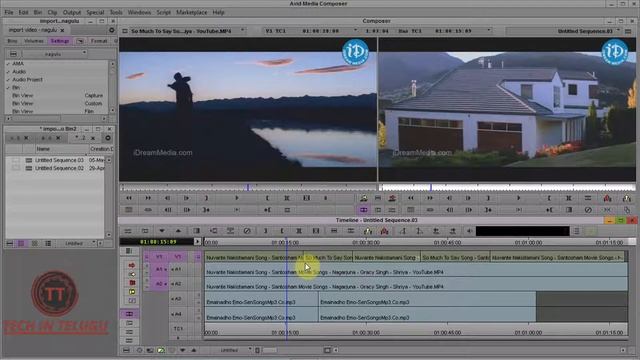Select the Settings tab
The width and height of the screenshot is (640, 360).
(60, 41)
